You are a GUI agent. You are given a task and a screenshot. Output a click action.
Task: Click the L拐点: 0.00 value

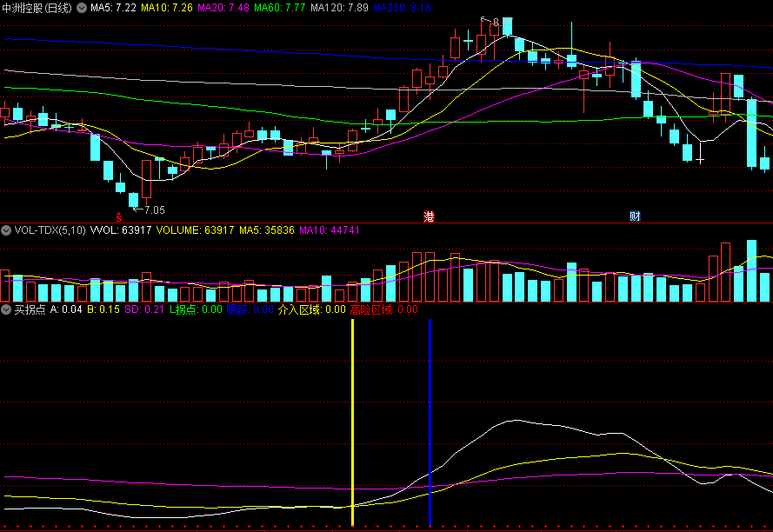196,309
